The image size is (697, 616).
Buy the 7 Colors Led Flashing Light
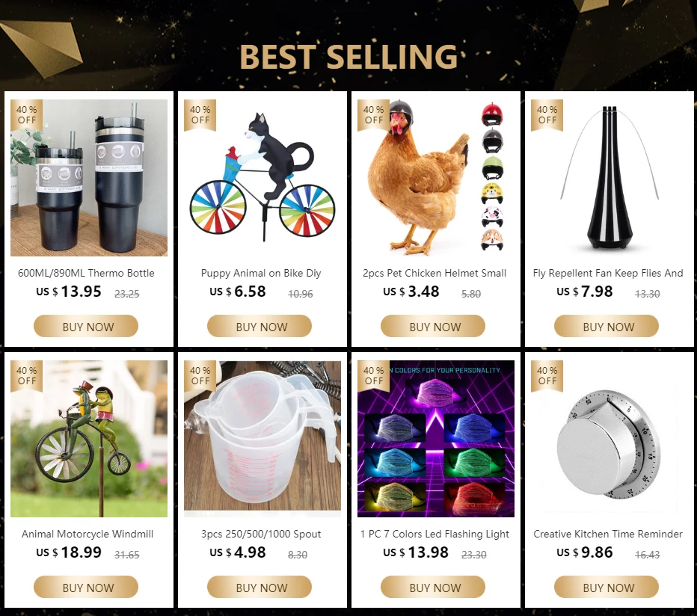tap(432, 587)
